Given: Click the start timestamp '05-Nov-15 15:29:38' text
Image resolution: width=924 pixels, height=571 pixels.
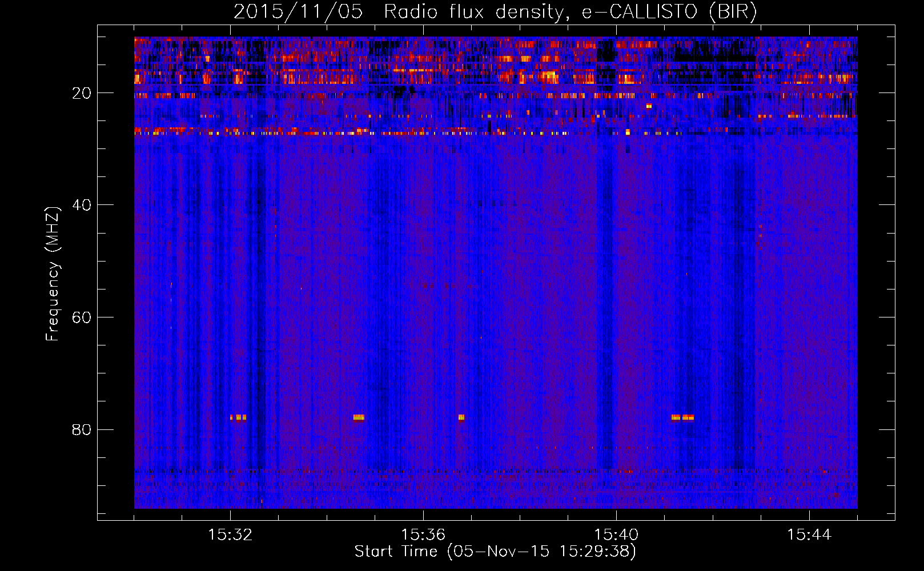Looking at the screenshot, I should [541, 552].
